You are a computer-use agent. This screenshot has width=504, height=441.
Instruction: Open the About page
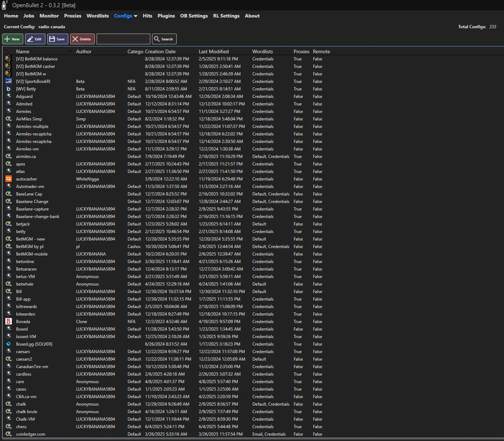(252, 16)
